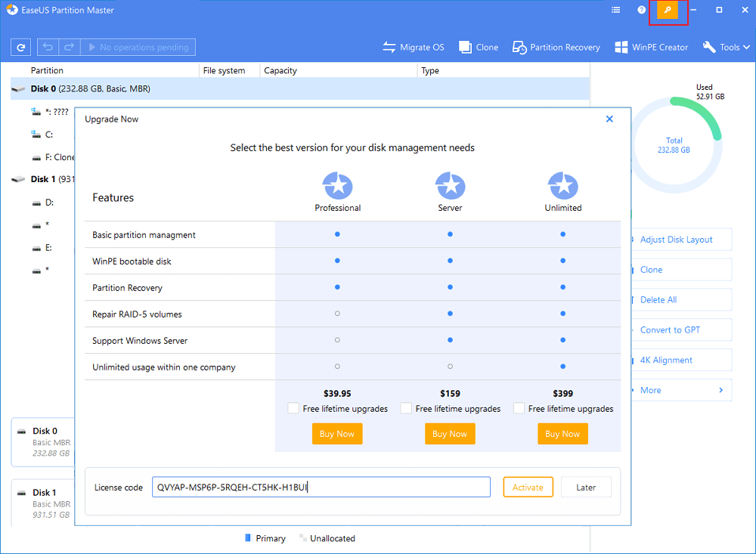Expand the More options in right panel

point(680,390)
